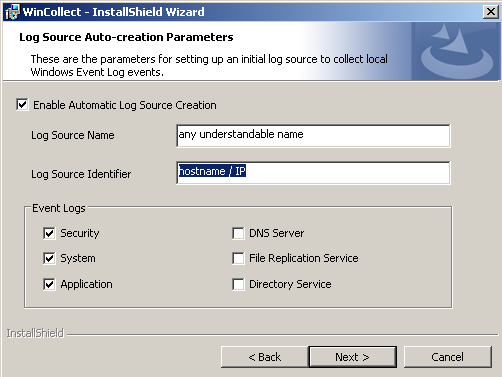
Task: Uncheck Enable Automatic Log Source Creation
Action: tap(22, 104)
